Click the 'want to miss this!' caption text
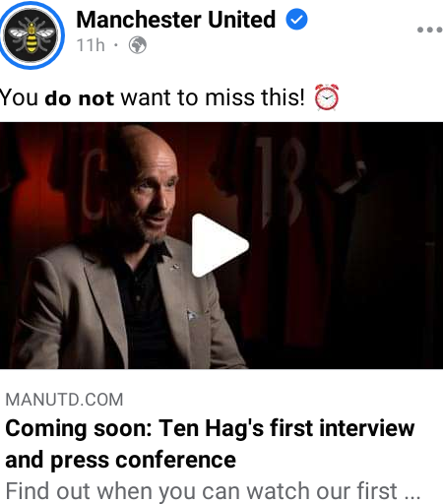 click(213, 97)
